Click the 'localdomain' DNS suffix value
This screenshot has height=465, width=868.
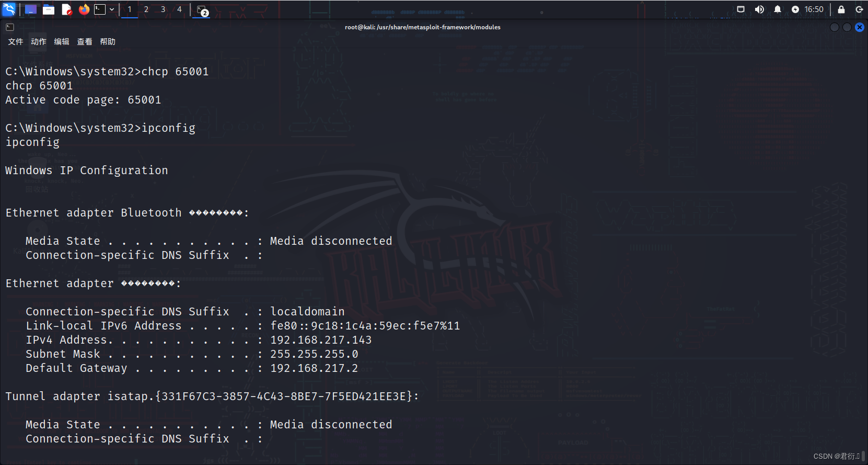pyautogui.click(x=307, y=312)
